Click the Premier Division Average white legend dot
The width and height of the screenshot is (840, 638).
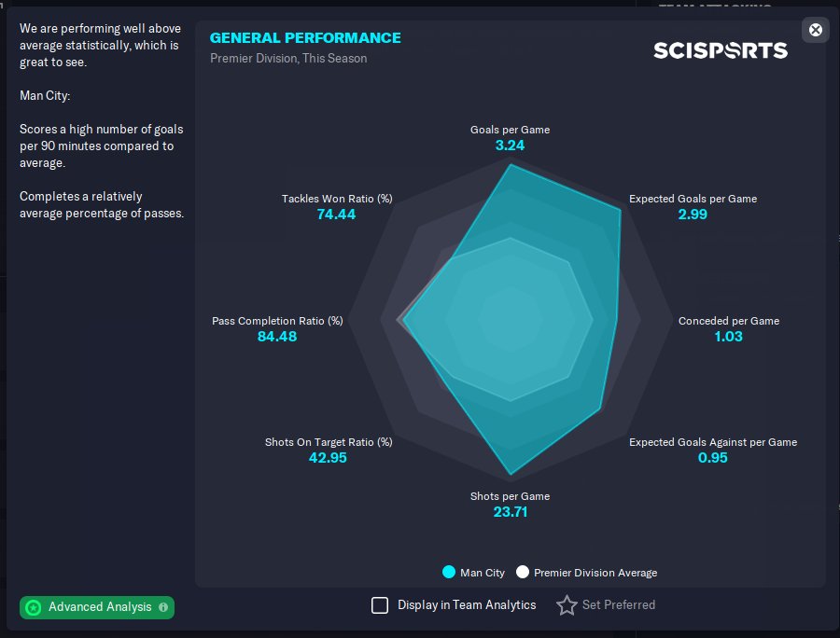point(523,572)
